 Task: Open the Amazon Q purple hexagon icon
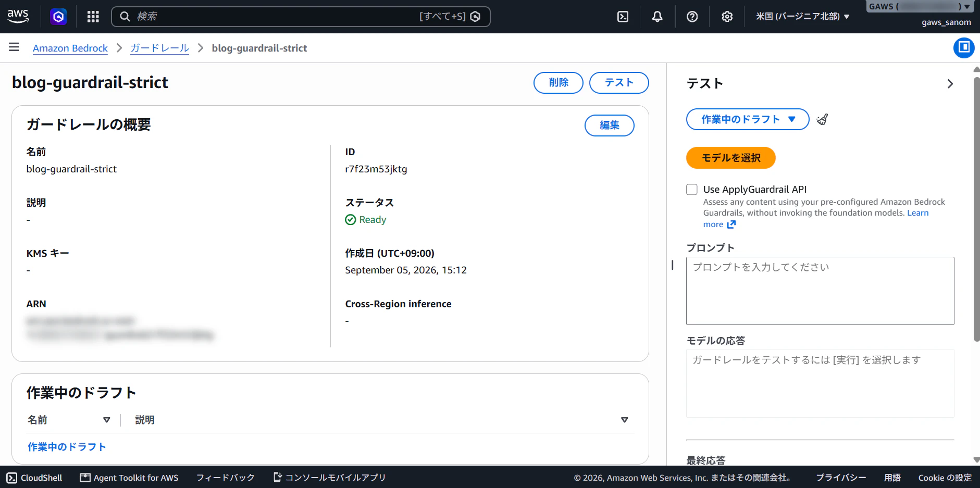[58, 17]
